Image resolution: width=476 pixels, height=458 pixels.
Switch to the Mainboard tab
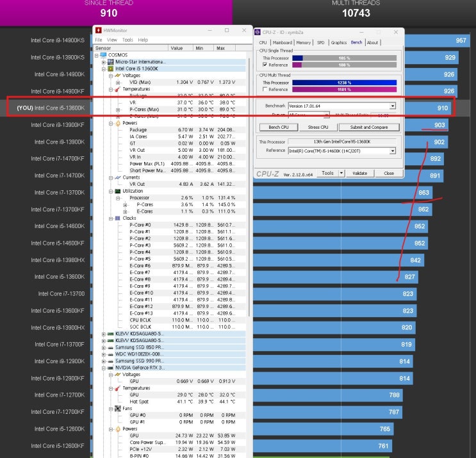283,42
